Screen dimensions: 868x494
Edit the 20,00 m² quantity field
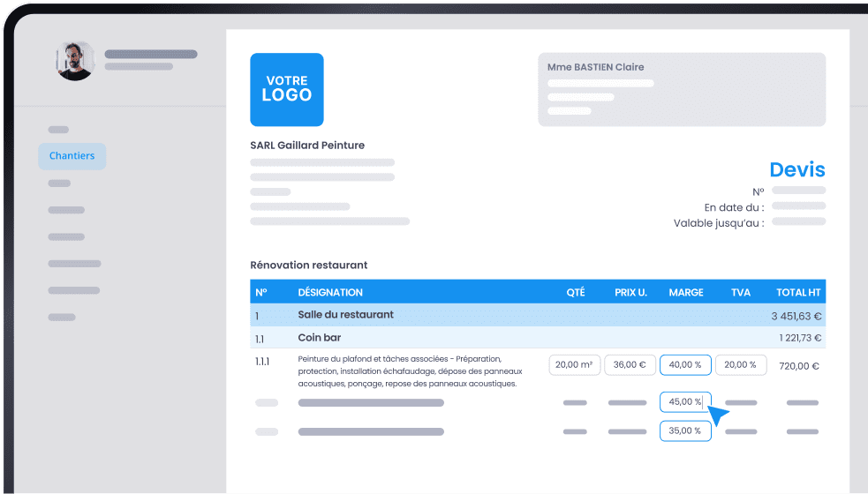574,365
